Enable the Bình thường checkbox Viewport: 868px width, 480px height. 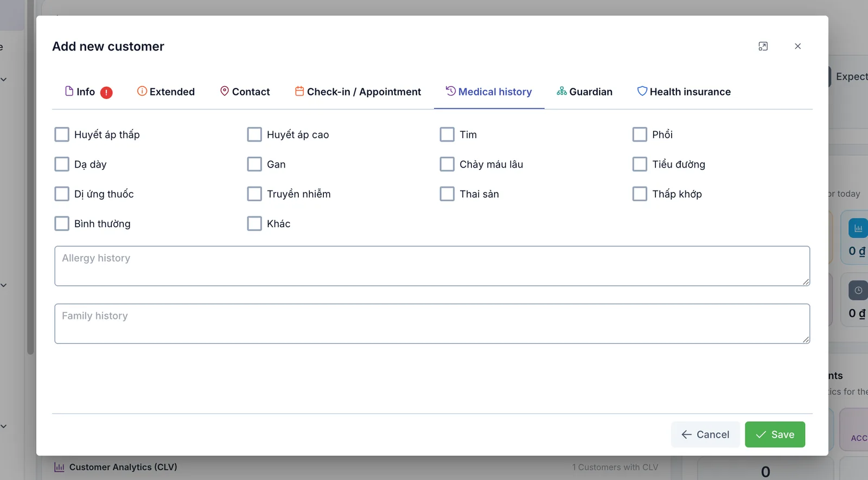coord(62,223)
